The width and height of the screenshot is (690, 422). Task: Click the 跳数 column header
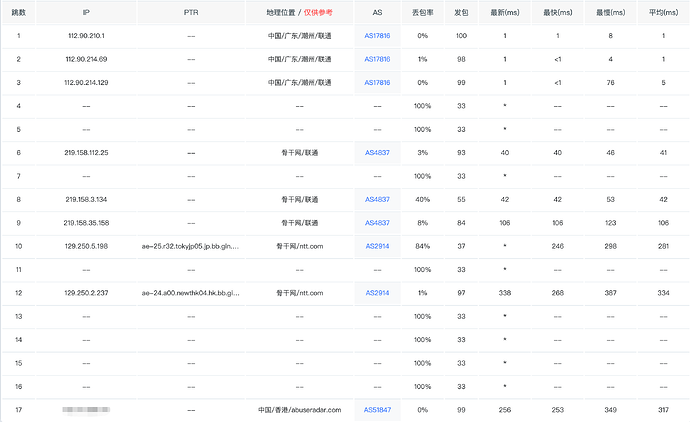tap(18, 12)
